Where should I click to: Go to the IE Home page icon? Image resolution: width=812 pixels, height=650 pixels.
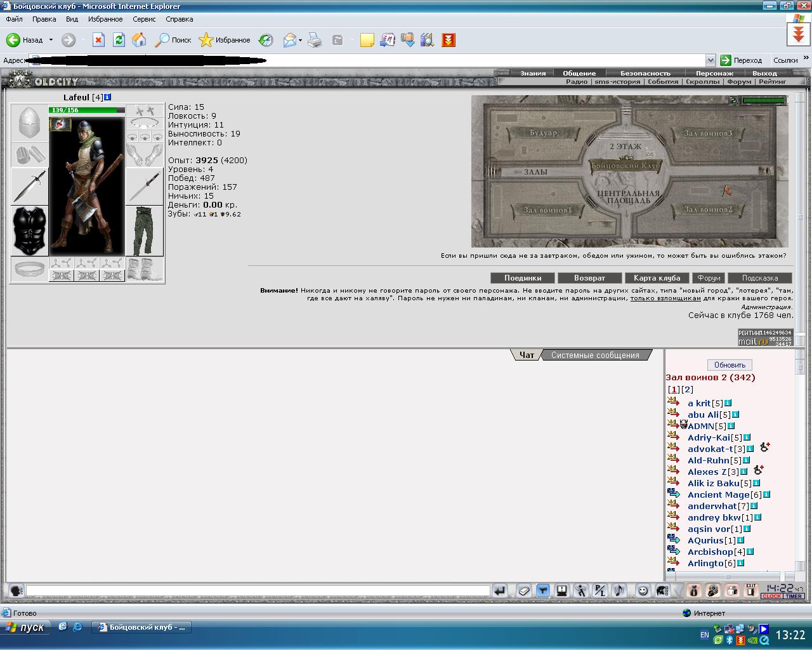click(139, 40)
